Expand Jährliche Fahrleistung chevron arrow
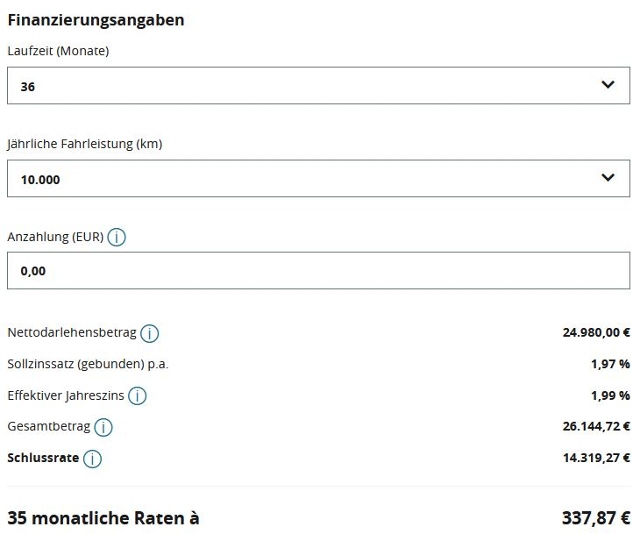This screenshot has height=534, width=640. point(608,177)
